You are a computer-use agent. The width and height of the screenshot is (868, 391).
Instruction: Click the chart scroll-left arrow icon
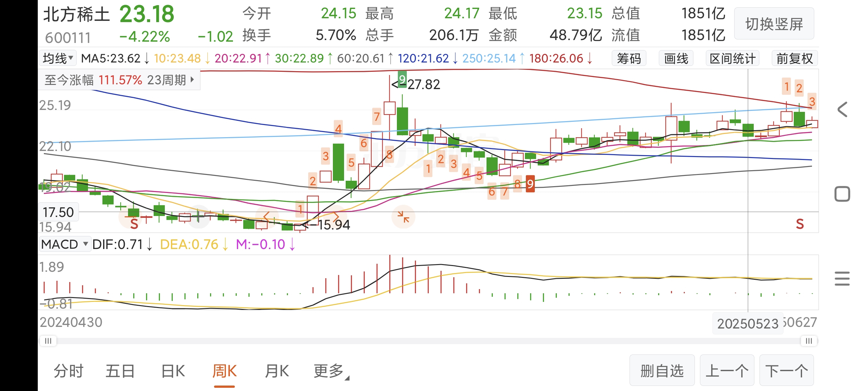tap(267, 216)
